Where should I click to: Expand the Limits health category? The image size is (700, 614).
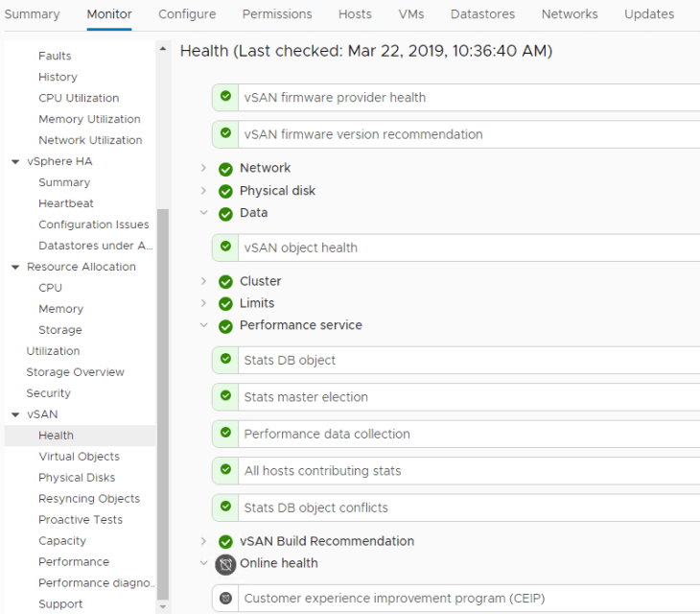pos(203,303)
